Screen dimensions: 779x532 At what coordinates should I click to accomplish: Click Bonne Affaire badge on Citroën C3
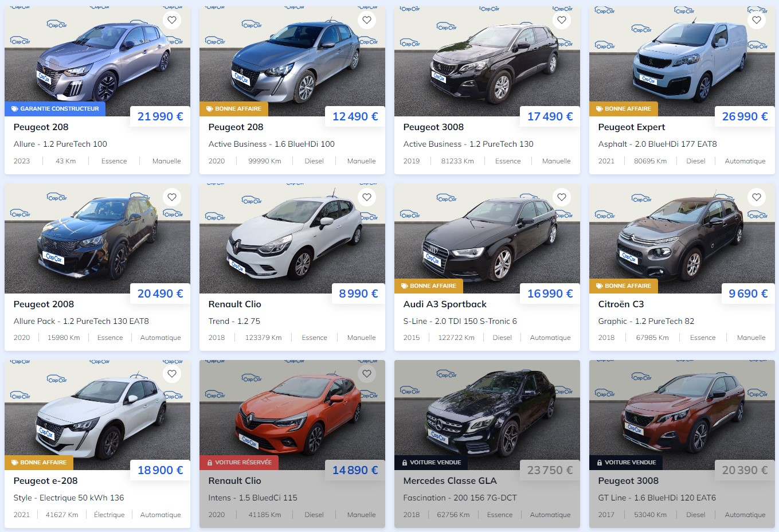[623, 285]
